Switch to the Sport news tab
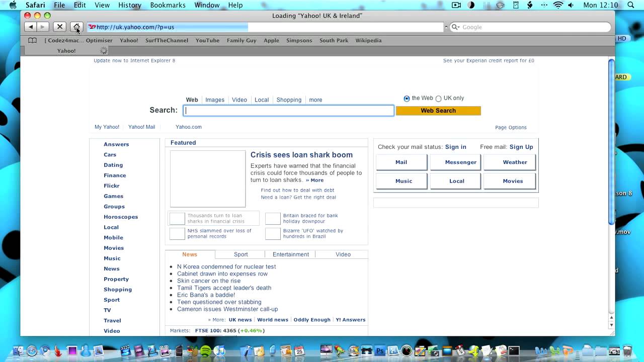 pyautogui.click(x=241, y=254)
